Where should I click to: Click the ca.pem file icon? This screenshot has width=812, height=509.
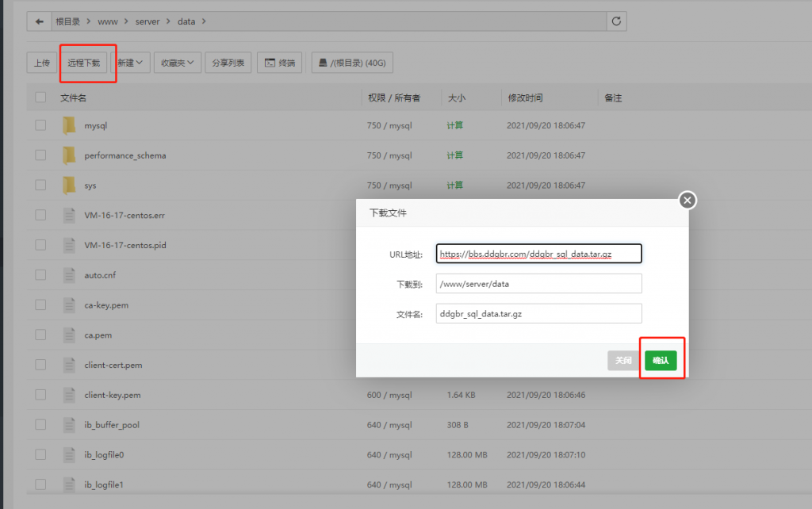(69, 335)
